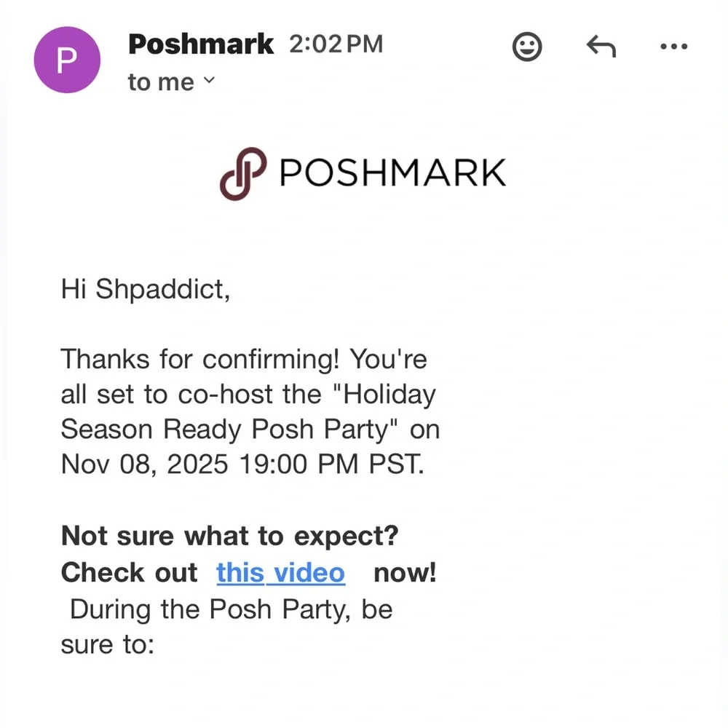728x728 pixels.
Task: Open the three-dot more options menu
Action: [x=673, y=47]
